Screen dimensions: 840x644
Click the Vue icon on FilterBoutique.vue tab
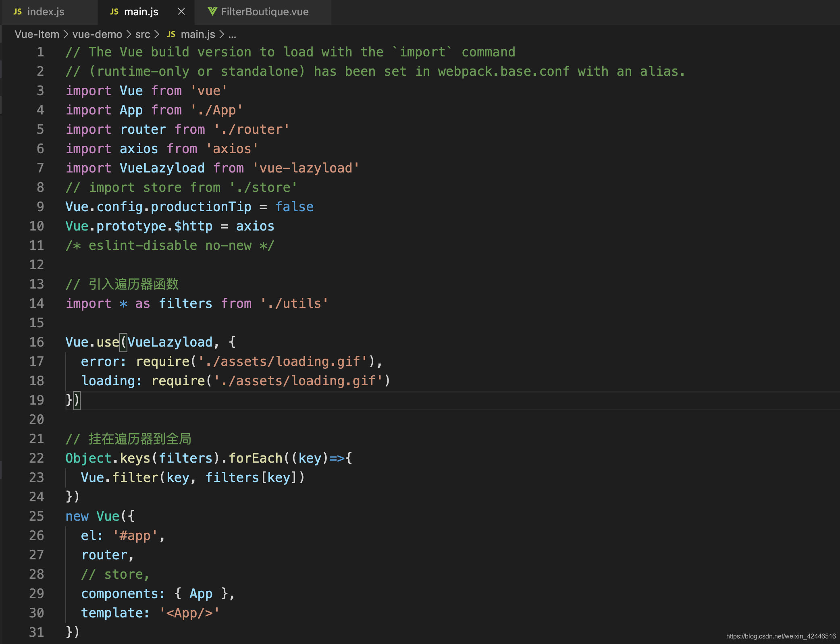point(212,12)
